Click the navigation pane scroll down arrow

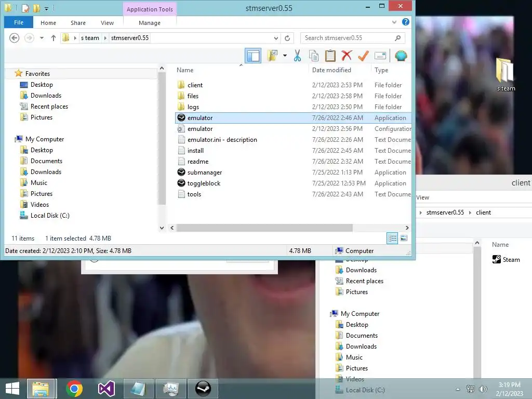(x=162, y=228)
